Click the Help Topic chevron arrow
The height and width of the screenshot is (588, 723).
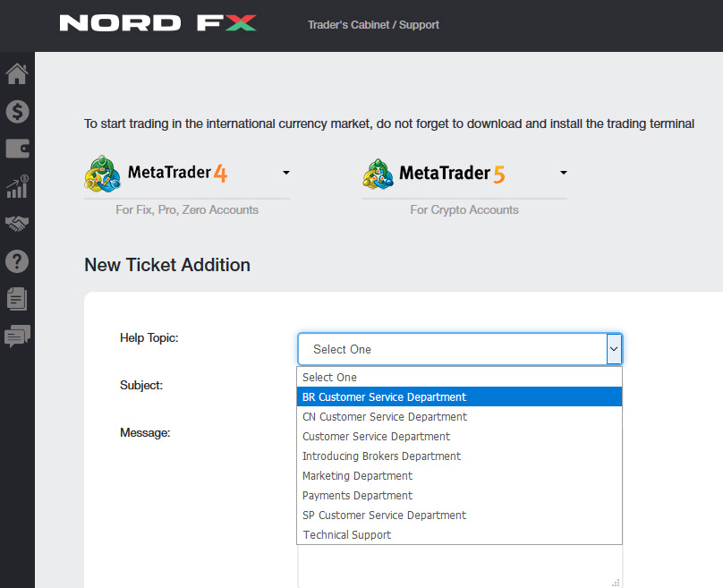614,349
